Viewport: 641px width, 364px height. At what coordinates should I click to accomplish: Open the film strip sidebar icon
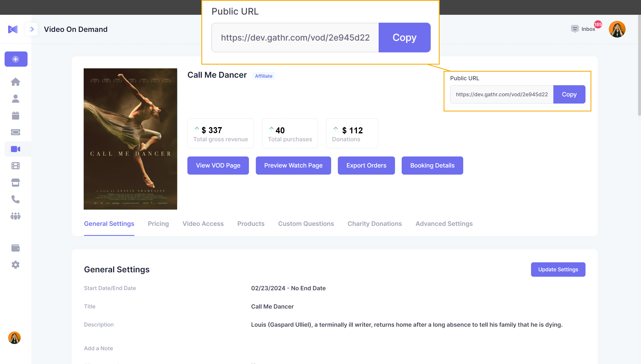pos(15,166)
